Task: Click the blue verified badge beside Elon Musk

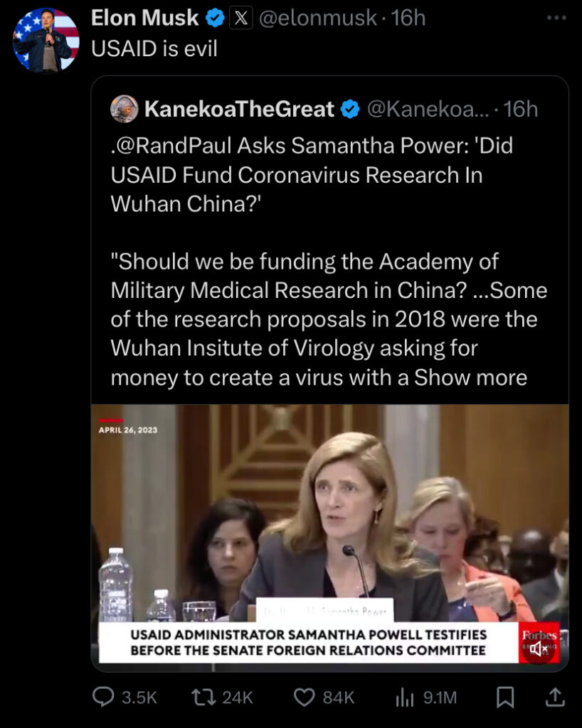Action: (x=215, y=18)
